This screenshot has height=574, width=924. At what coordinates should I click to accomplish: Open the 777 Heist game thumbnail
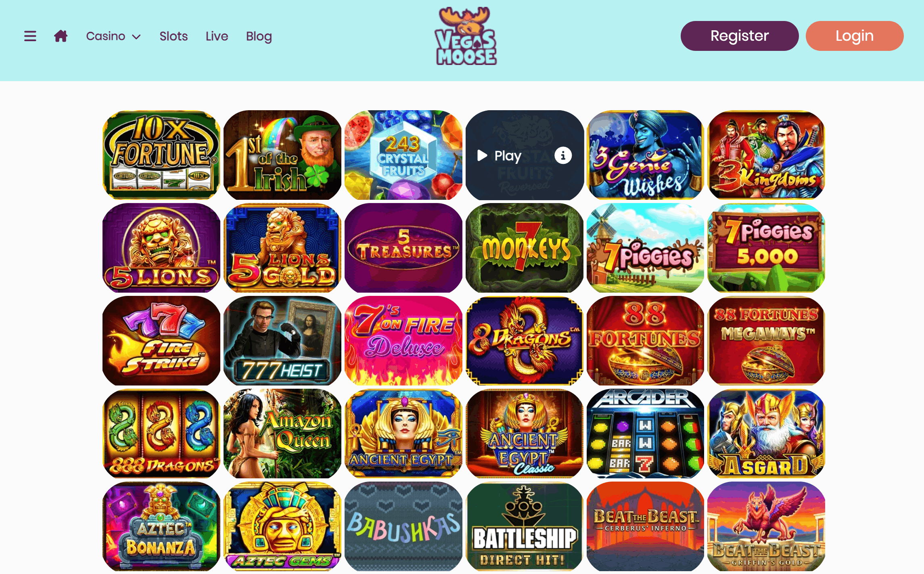tap(282, 341)
